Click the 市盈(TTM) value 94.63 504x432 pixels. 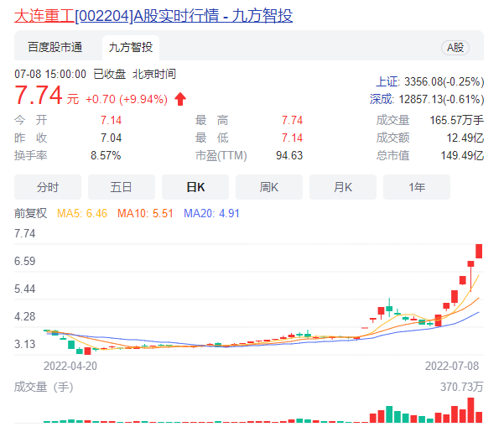289,155
